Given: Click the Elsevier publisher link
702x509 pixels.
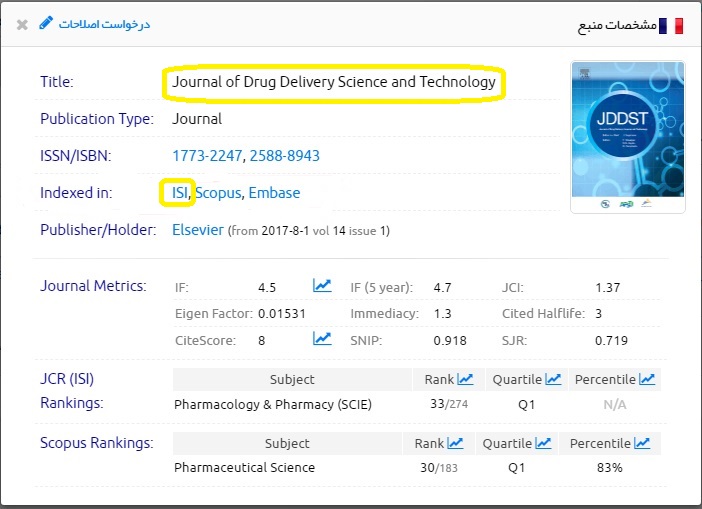Looking at the screenshot, I should click(x=198, y=230).
